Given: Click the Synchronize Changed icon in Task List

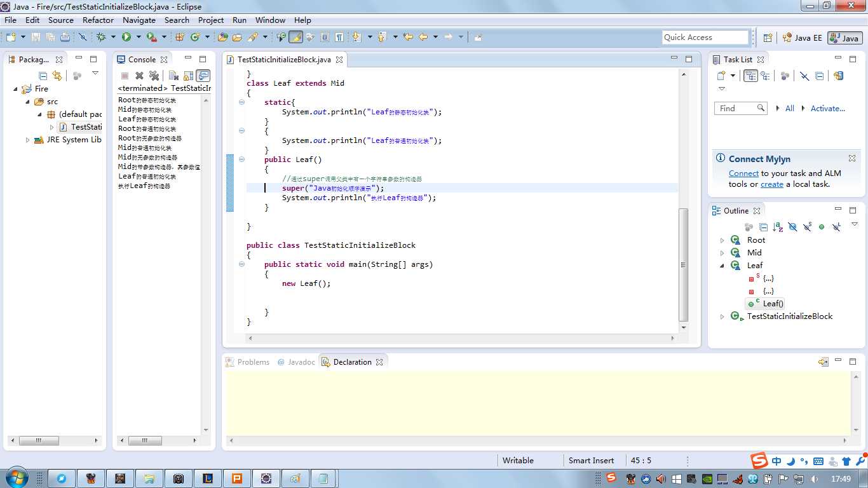Looking at the screenshot, I should [x=838, y=76].
